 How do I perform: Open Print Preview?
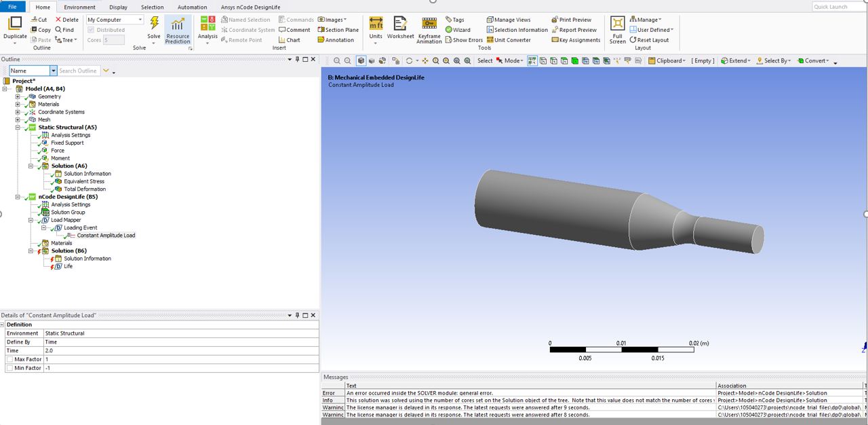tap(572, 20)
